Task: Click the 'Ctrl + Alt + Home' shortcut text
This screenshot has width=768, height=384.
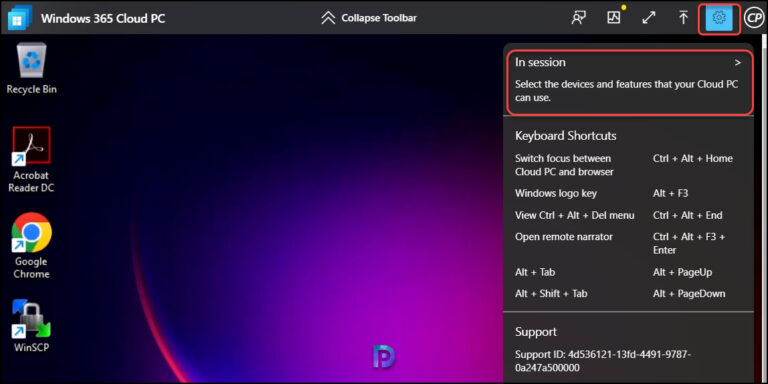Action: (693, 159)
